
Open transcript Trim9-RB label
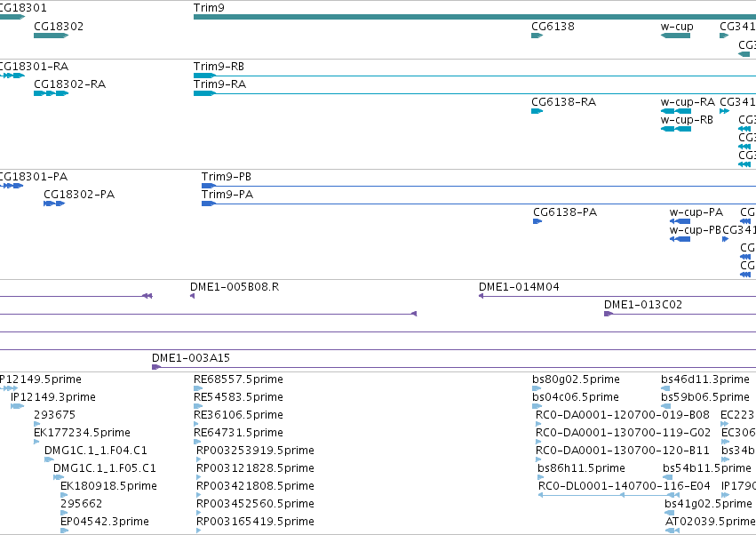(x=219, y=66)
